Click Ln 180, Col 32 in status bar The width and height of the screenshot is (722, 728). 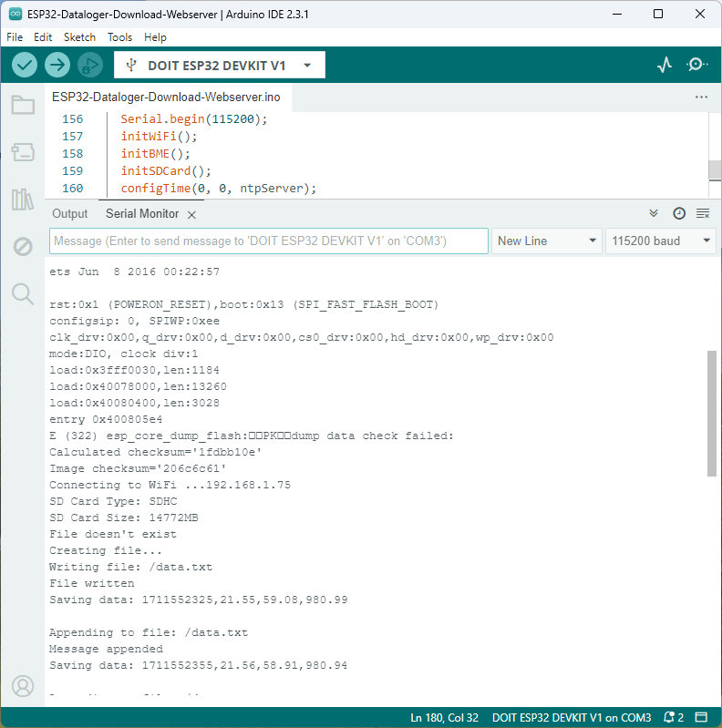(444, 717)
